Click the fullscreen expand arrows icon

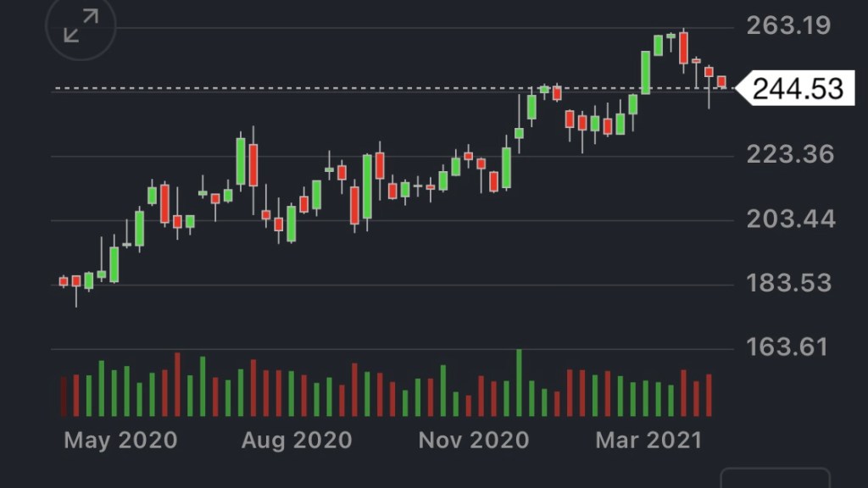[81, 26]
